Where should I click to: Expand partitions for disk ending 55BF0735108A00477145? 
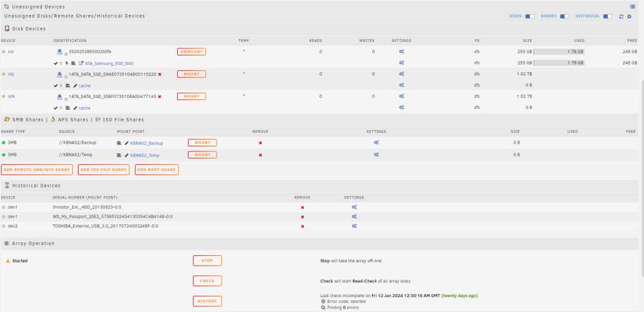pyautogui.click(x=66, y=99)
